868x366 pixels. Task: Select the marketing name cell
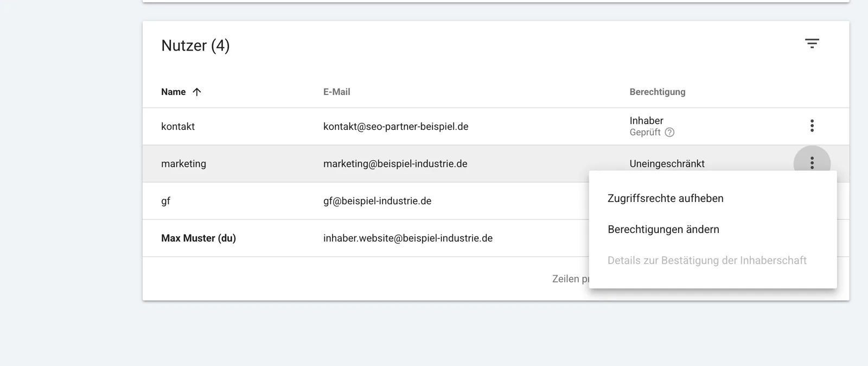point(183,163)
